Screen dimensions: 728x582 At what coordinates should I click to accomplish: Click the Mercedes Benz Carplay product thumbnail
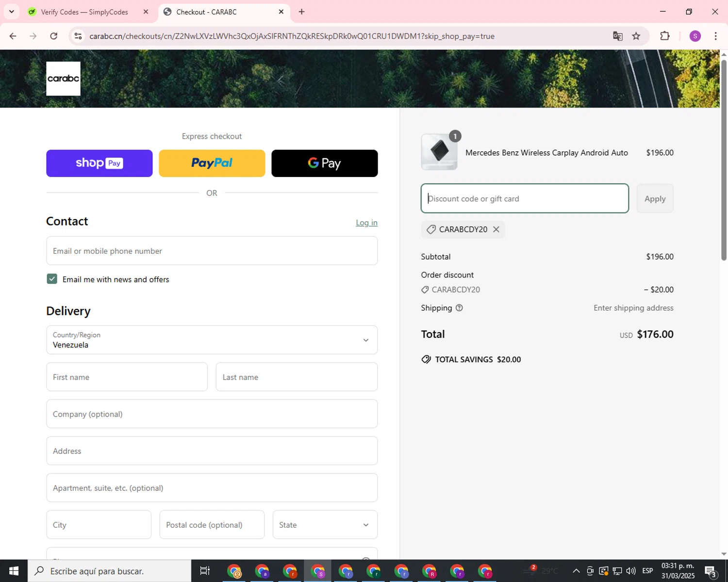pos(439,152)
